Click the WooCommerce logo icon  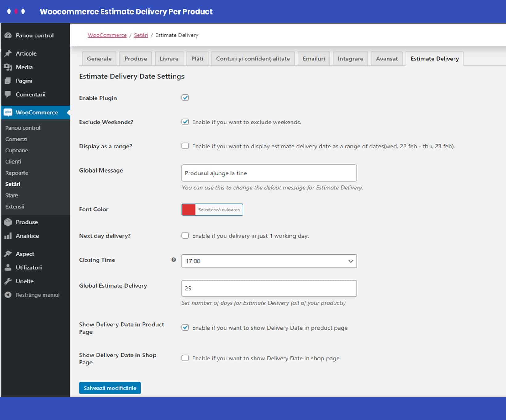(8, 112)
